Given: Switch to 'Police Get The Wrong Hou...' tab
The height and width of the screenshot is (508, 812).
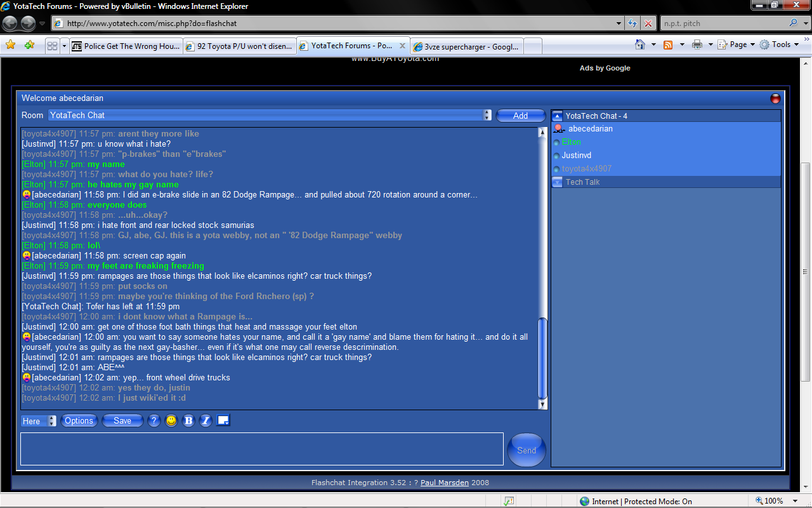Looking at the screenshot, I should 126,46.
